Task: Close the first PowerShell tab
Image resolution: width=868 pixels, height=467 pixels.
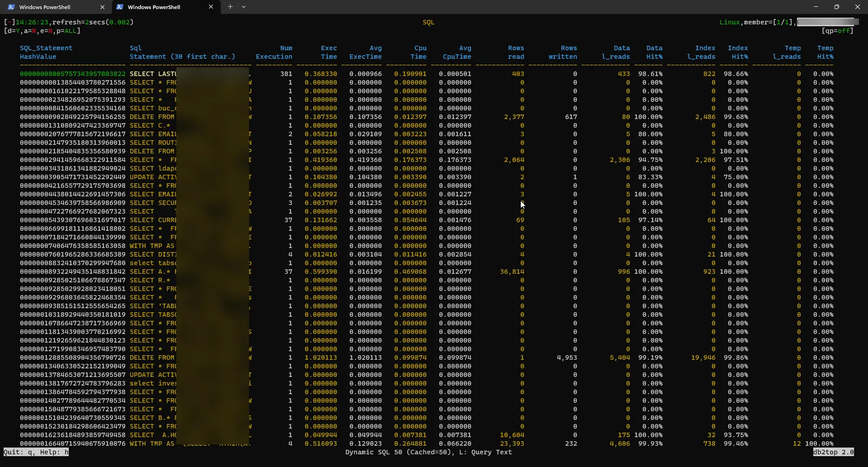Action: 102,7
